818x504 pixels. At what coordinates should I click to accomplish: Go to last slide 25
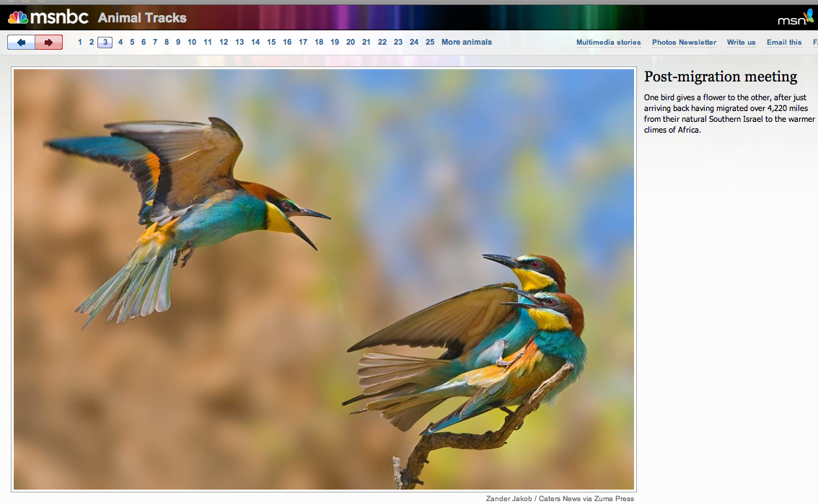click(430, 43)
